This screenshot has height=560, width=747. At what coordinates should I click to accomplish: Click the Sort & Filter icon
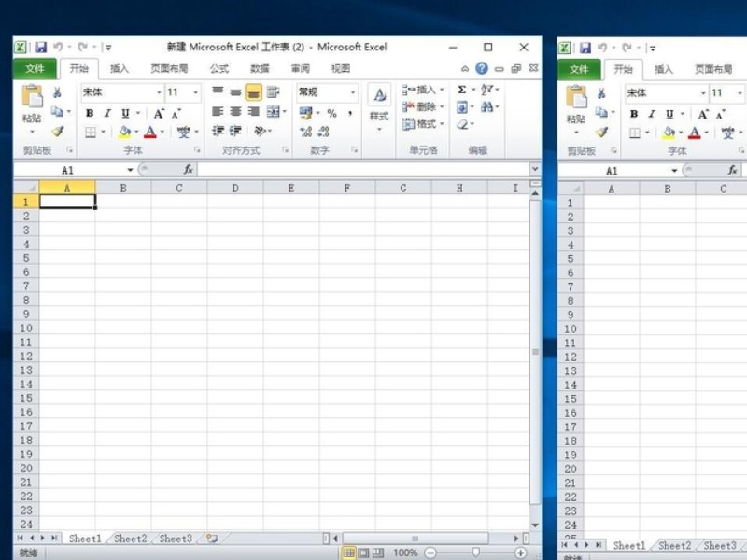487,91
